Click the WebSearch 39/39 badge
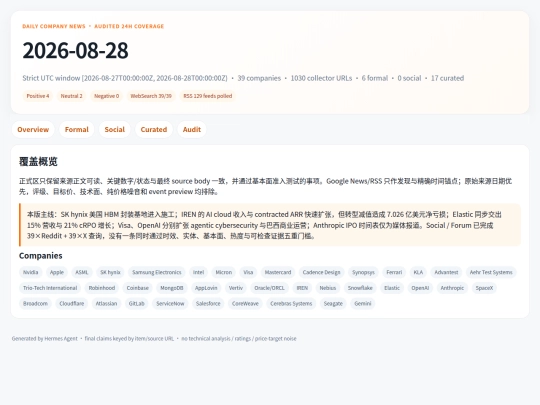The height and width of the screenshot is (405, 540). click(151, 96)
